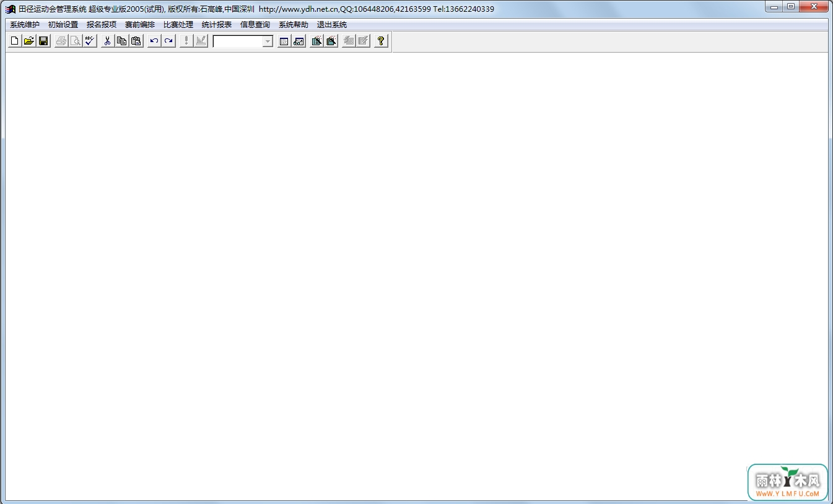Paste with the clipboard icon

(x=136, y=41)
